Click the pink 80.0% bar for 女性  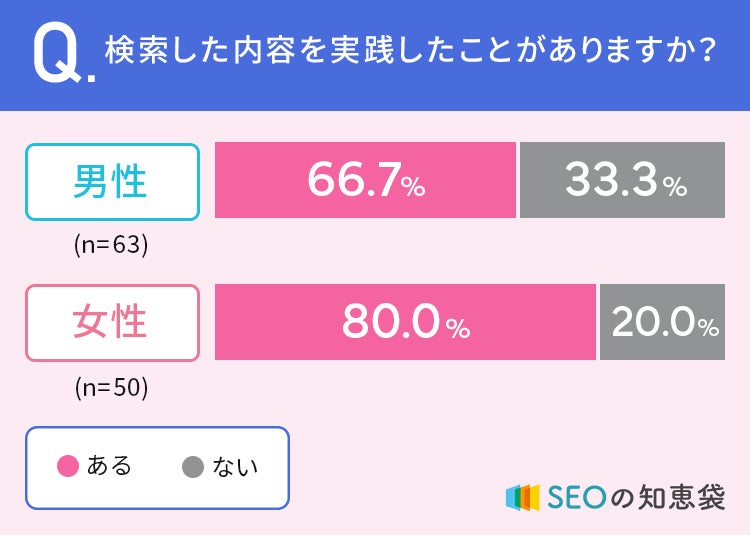(405, 322)
